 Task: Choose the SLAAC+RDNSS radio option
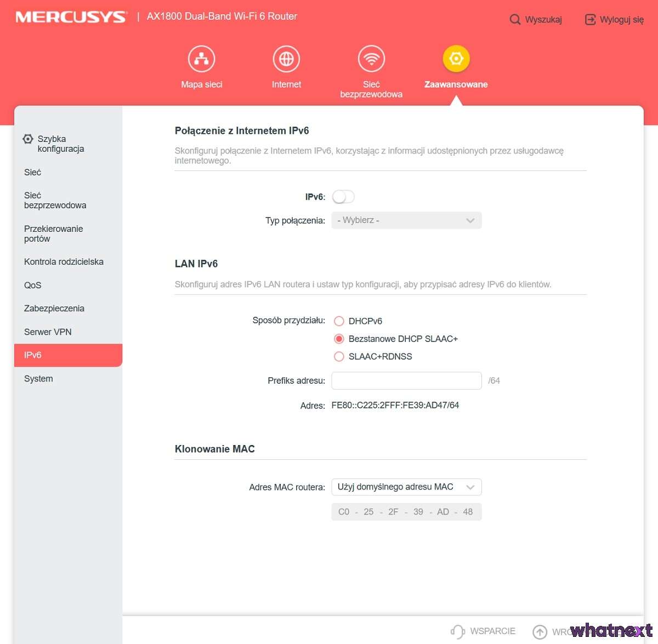pyautogui.click(x=339, y=356)
